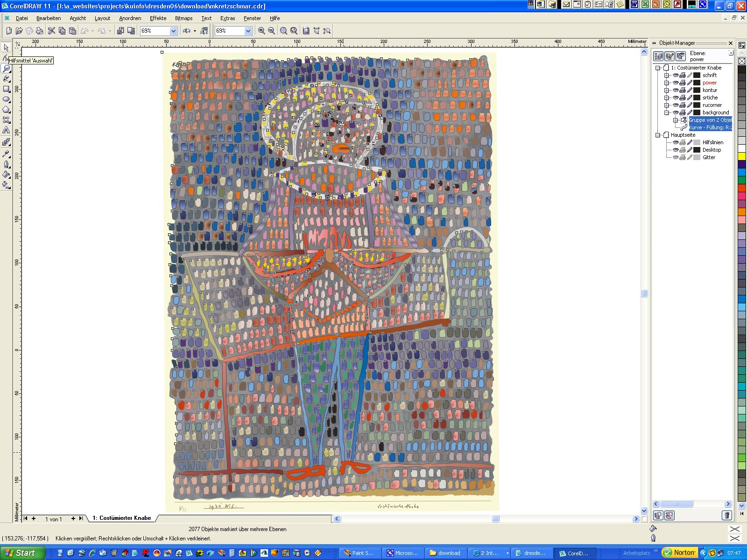Click Zoom to All Objects icon

pyautogui.click(x=294, y=31)
